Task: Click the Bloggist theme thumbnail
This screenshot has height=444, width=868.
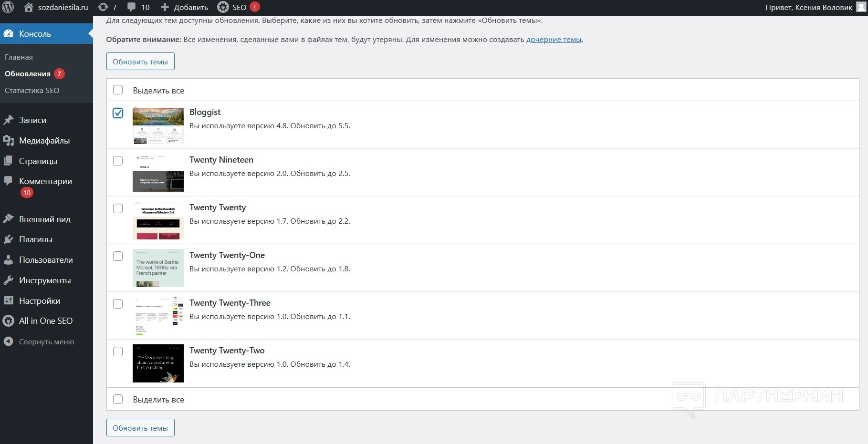Action: 158,125
